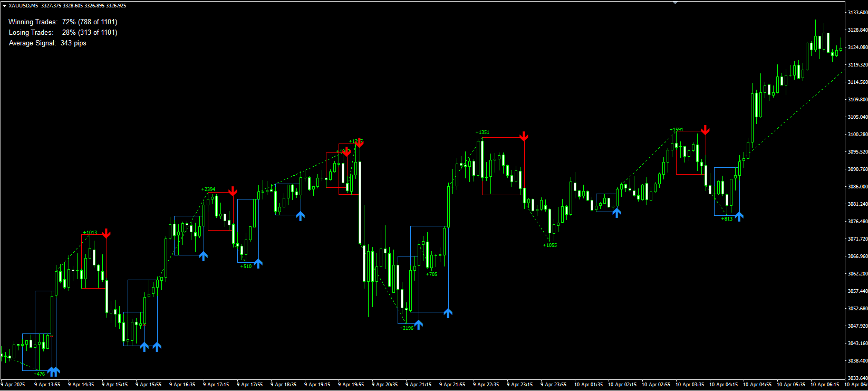The width and height of the screenshot is (868, 391).
Task: Click the 3081.240 price scale label
Action: 857,204
